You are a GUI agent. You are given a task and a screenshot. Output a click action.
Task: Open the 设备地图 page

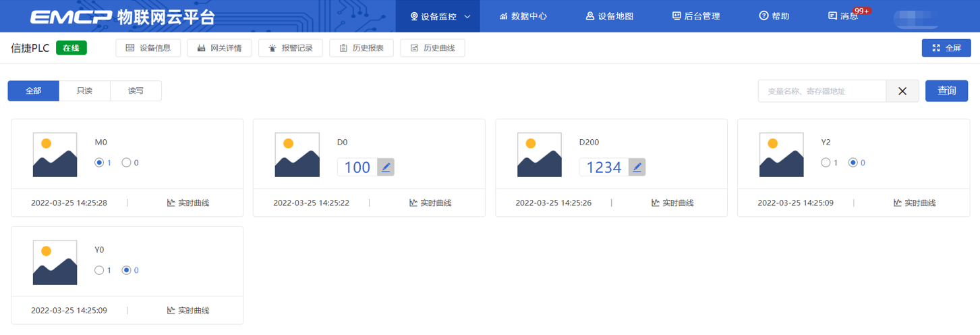[610, 16]
